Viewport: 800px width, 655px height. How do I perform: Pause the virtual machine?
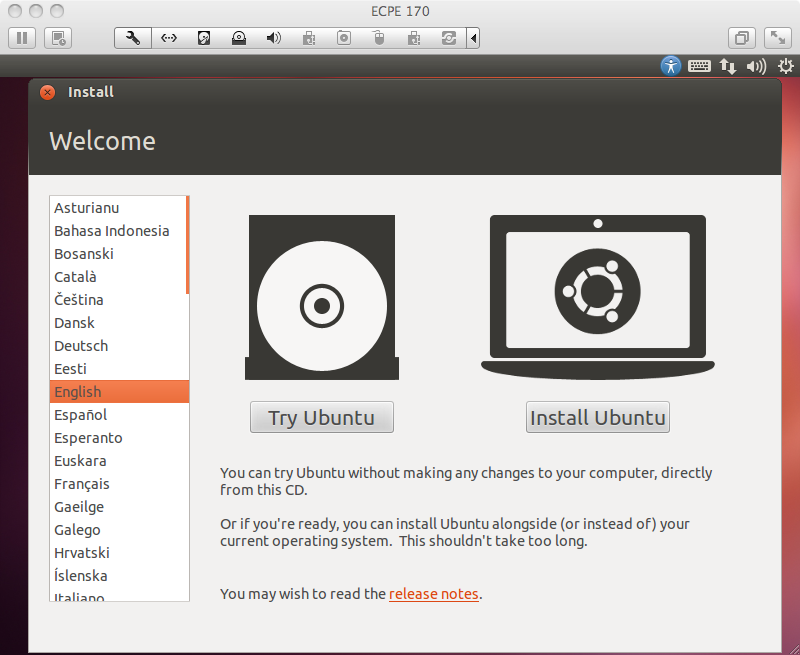(22, 38)
